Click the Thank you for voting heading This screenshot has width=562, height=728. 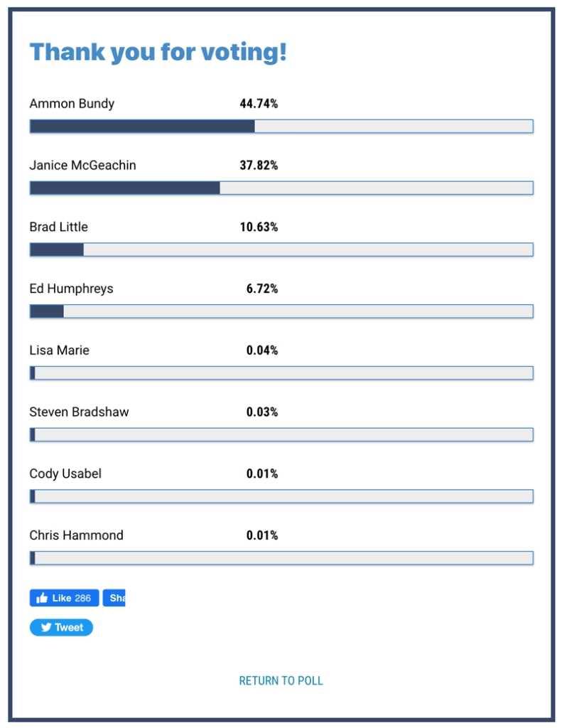[158, 52]
